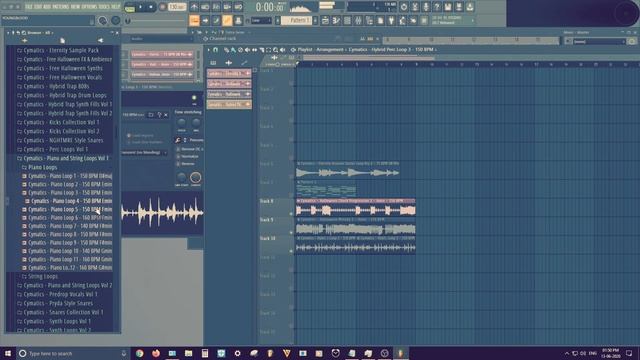Screen dimensions: 640x360
Task: Toggle the countdown before recording icon
Action: (216, 7)
